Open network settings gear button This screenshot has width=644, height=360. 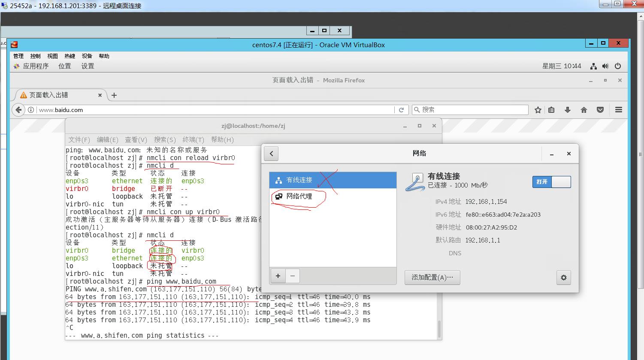tap(563, 278)
